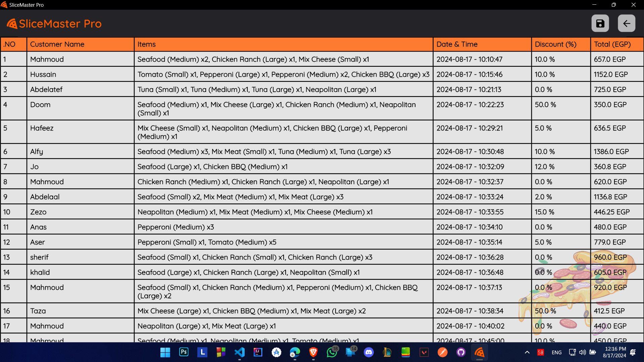Screen dimensions: 644x362
Task: Switch to Visual Studio Code
Action: (x=239, y=352)
